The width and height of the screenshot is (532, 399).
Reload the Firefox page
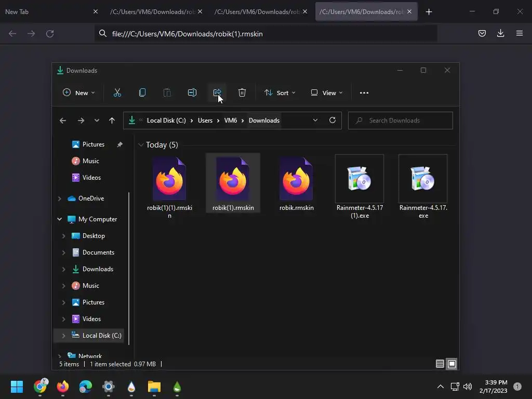[50, 34]
